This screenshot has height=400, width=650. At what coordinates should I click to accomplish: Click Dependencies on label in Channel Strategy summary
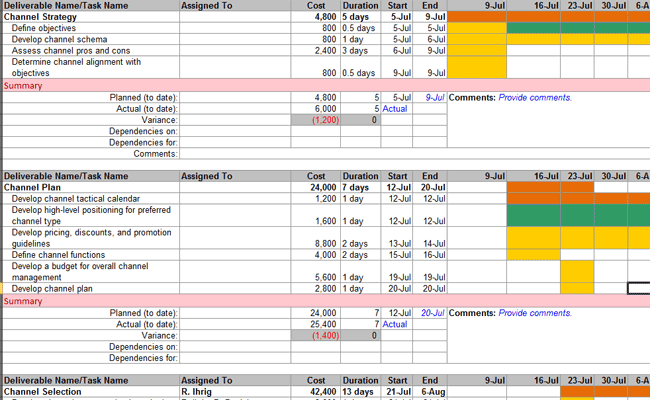tap(143, 131)
